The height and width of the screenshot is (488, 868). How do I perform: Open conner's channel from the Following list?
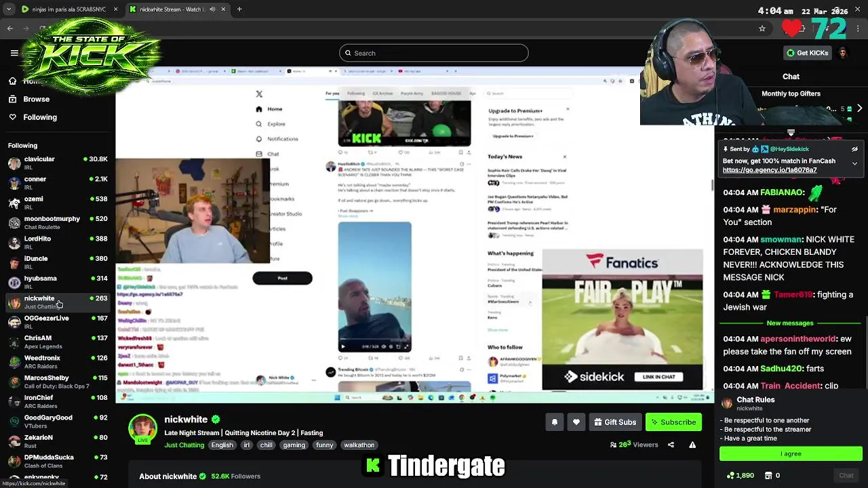(x=57, y=183)
